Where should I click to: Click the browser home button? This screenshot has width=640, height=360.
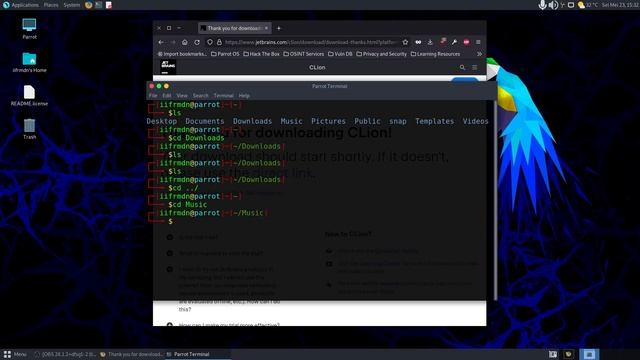(185, 42)
